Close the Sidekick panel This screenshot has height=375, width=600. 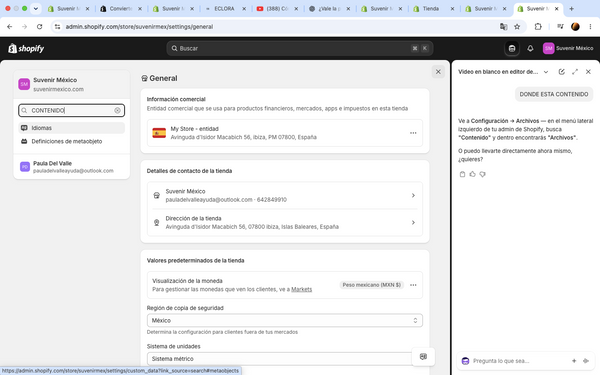pyautogui.click(x=588, y=72)
